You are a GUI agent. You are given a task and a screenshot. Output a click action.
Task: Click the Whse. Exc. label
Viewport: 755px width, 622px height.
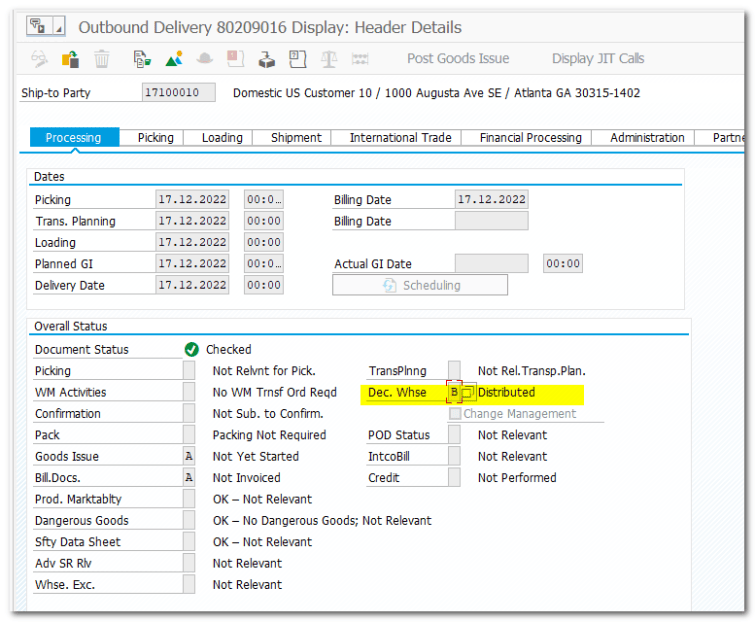click(x=65, y=584)
